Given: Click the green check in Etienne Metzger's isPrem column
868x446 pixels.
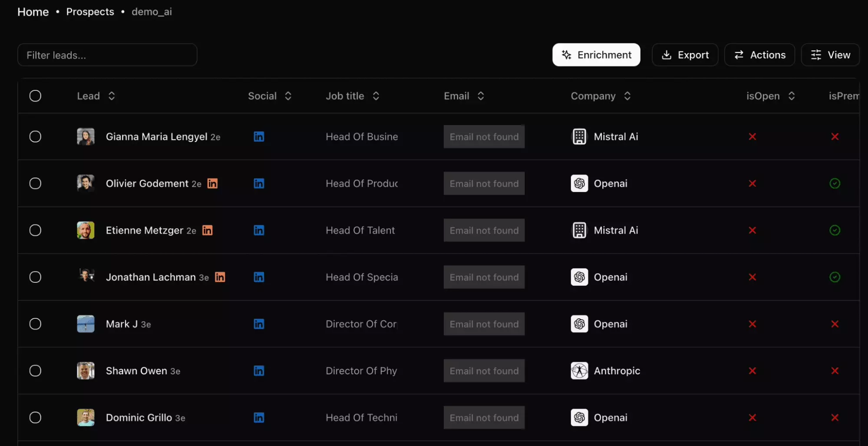Looking at the screenshot, I should click(x=835, y=230).
